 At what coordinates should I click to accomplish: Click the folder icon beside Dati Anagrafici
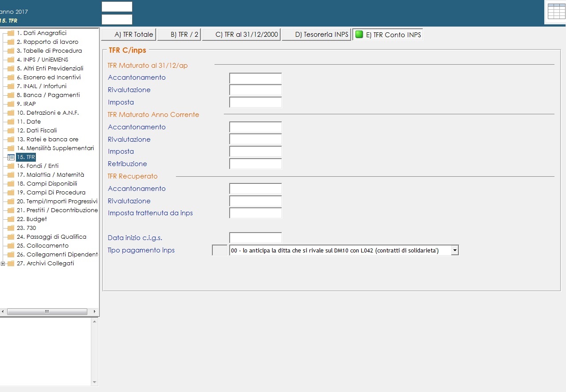tap(11, 33)
